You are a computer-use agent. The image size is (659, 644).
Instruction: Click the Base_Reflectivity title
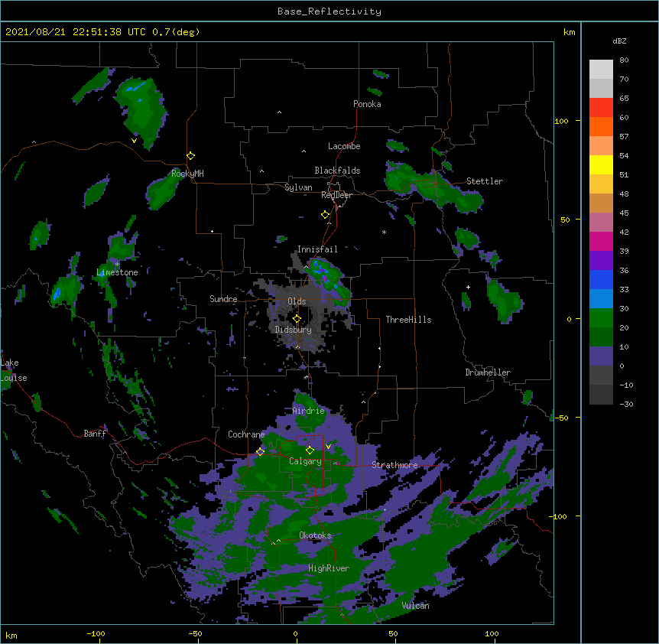pyautogui.click(x=329, y=11)
